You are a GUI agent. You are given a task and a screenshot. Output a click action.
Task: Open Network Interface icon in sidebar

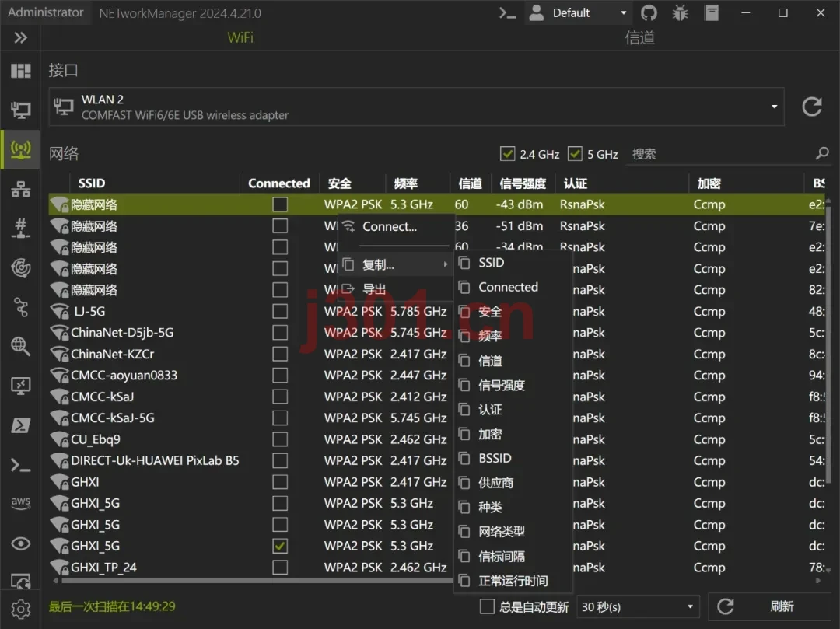(20, 110)
